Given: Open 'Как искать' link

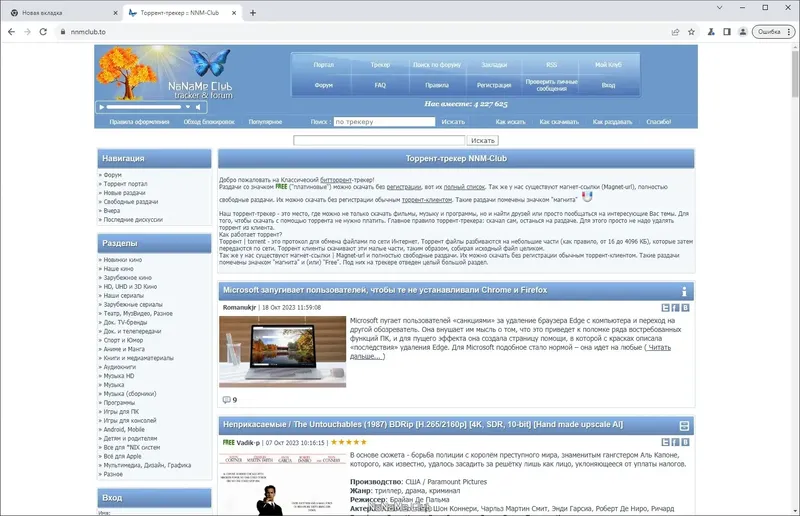Looking at the screenshot, I should tap(510, 122).
